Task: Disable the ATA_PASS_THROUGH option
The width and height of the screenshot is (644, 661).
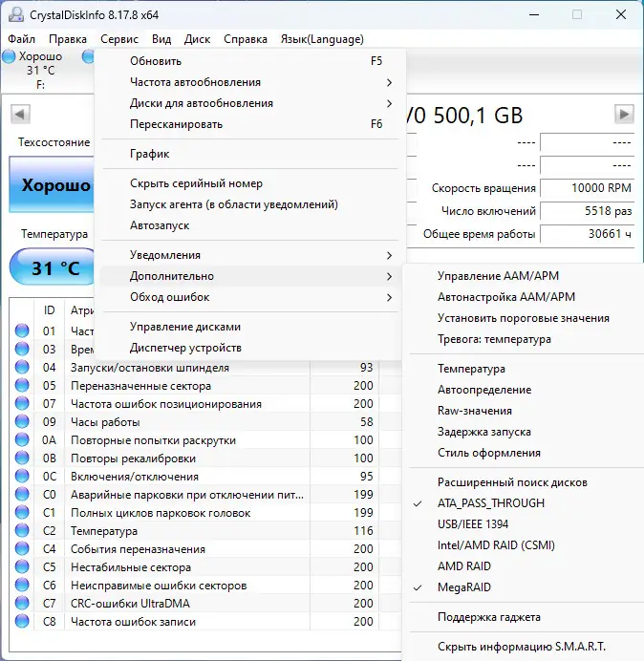Action: (491, 503)
